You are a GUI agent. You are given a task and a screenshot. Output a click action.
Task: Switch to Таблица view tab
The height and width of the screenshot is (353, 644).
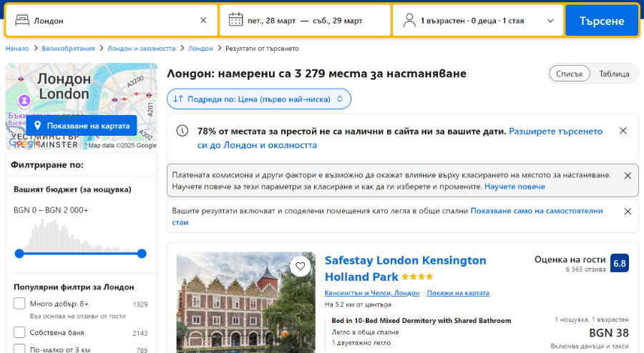click(614, 74)
